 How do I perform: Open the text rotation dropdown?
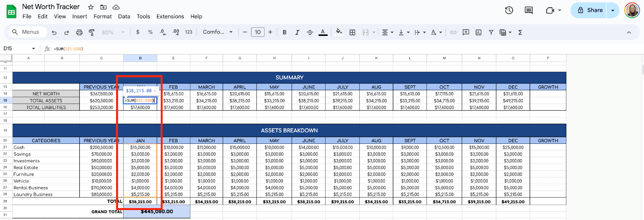(436, 32)
